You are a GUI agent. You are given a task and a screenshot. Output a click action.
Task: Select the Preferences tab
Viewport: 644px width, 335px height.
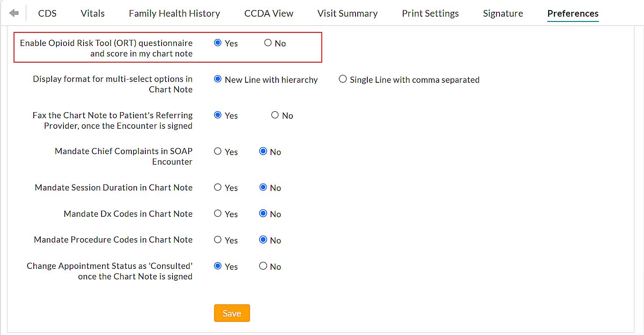coord(572,14)
